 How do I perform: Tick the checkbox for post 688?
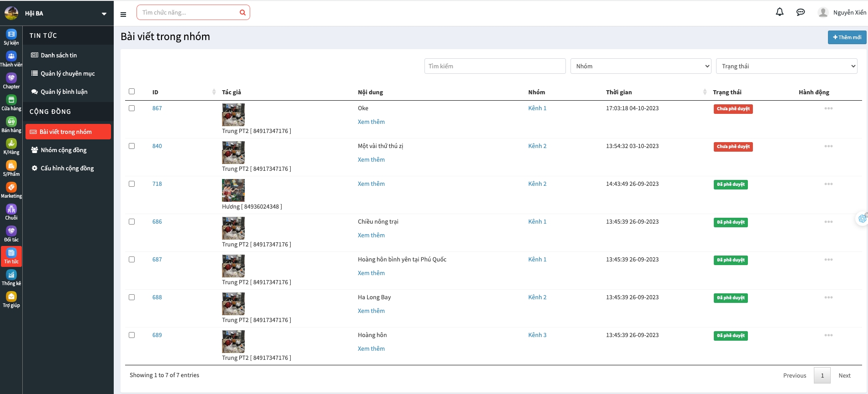(132, 297)
